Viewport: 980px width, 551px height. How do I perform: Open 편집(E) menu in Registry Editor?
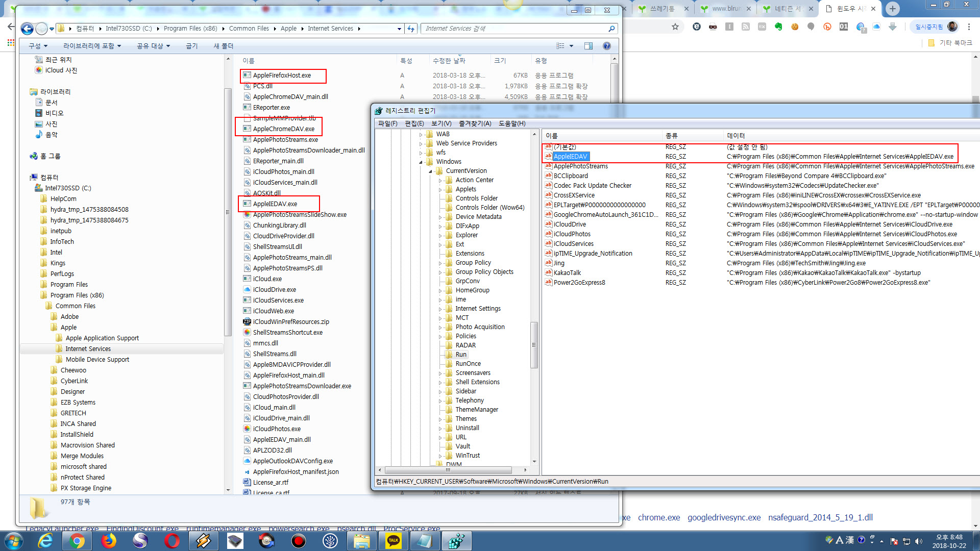(x=414, y=123)
